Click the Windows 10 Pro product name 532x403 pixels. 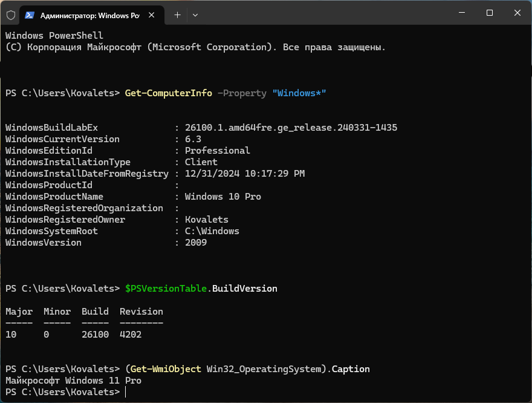tap(222, 197)
